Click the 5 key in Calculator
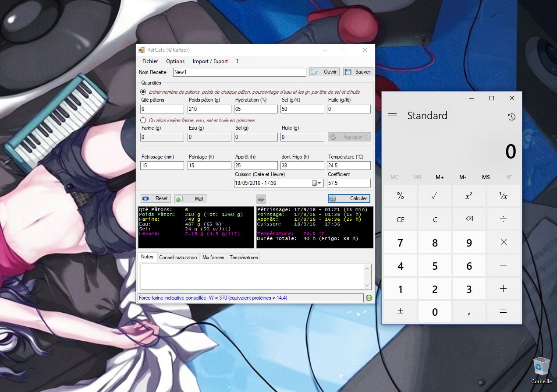The width and height of the screenshot is (557, 392). (435, 265)
